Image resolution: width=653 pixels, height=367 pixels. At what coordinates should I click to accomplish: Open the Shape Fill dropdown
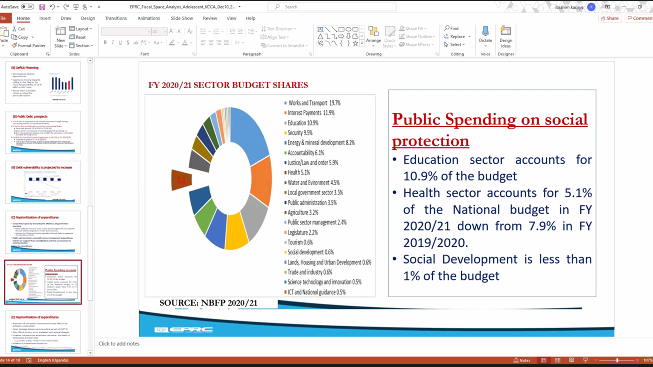[412, 28]
